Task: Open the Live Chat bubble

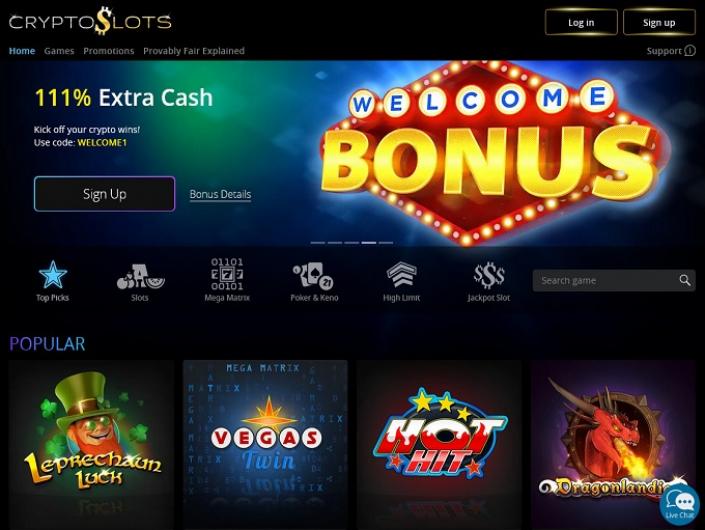Action: [679, 505]
